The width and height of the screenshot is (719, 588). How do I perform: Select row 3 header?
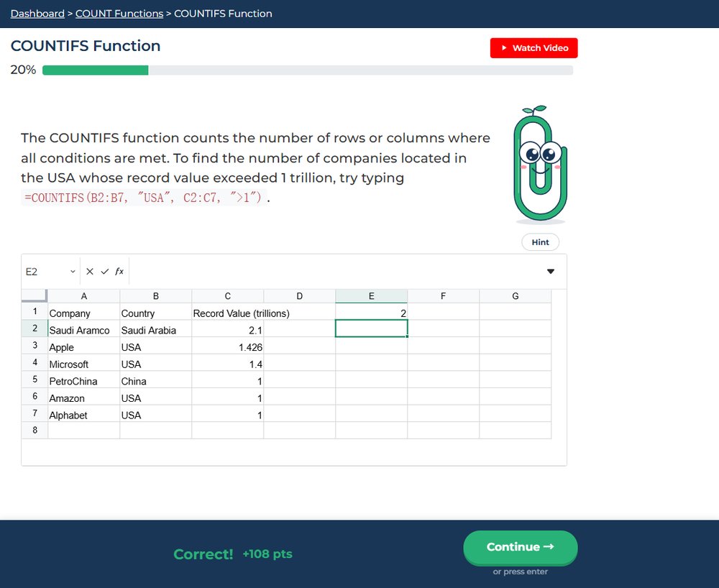click(35, 346)
